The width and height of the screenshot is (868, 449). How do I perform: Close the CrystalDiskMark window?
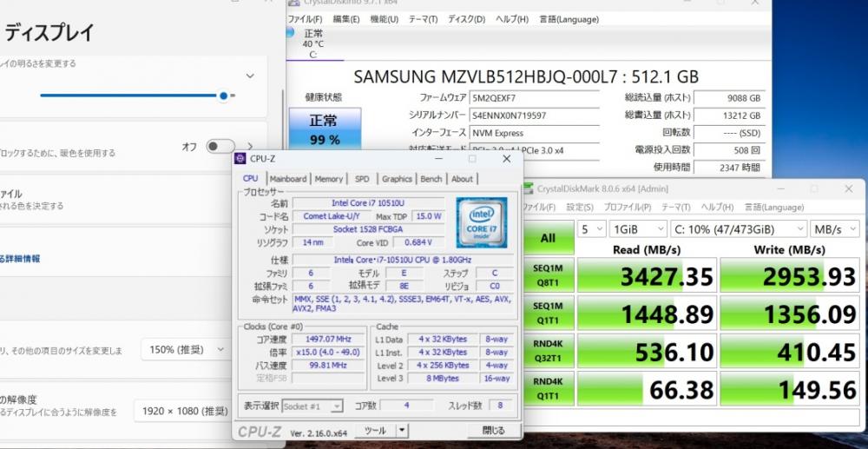(x=849, y=188)
